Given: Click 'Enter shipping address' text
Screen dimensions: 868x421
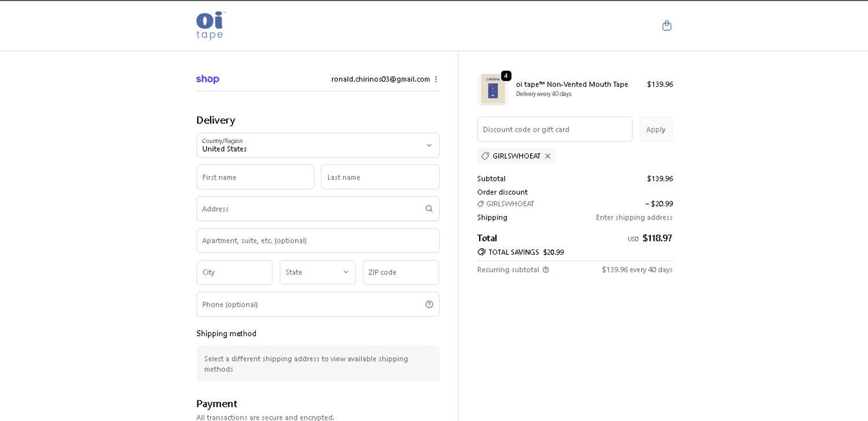Looking at the screenshot, I should point(634,218).
